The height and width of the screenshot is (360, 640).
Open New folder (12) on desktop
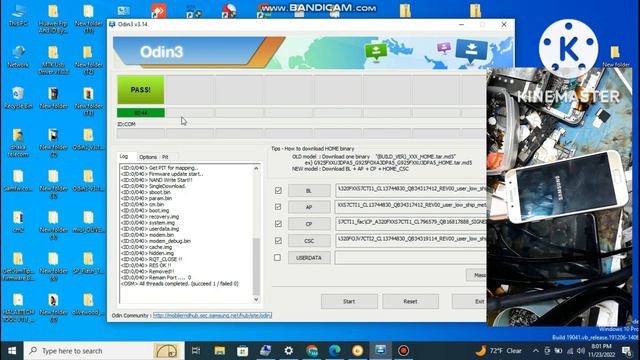[88, 60]
